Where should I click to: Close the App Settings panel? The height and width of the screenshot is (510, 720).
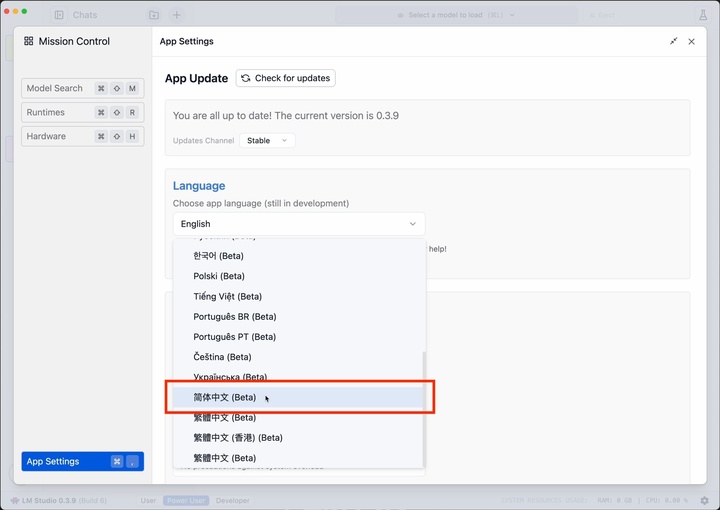pos(692,41)
